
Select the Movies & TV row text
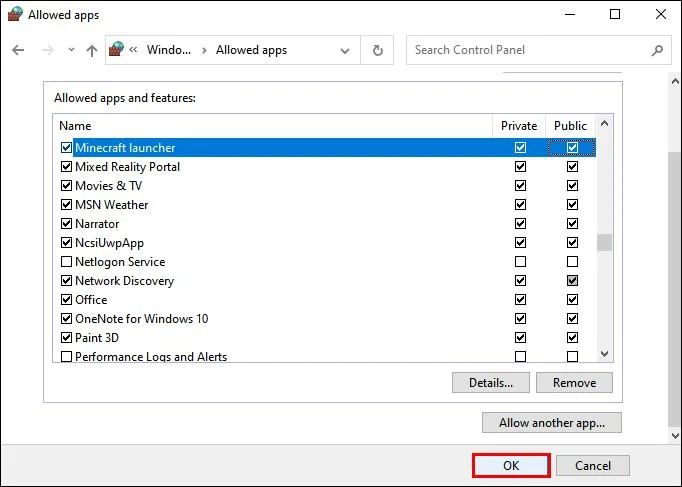(x=108, y=186)
